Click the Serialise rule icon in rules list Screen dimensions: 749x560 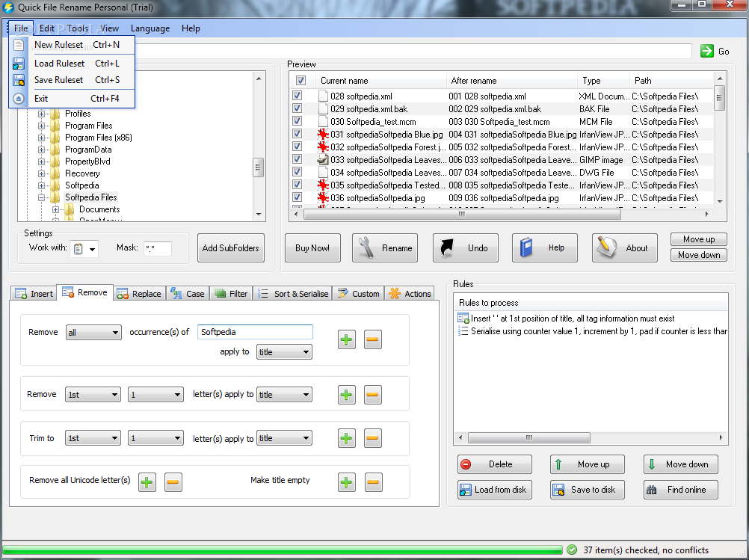click(x=463, y=331)
